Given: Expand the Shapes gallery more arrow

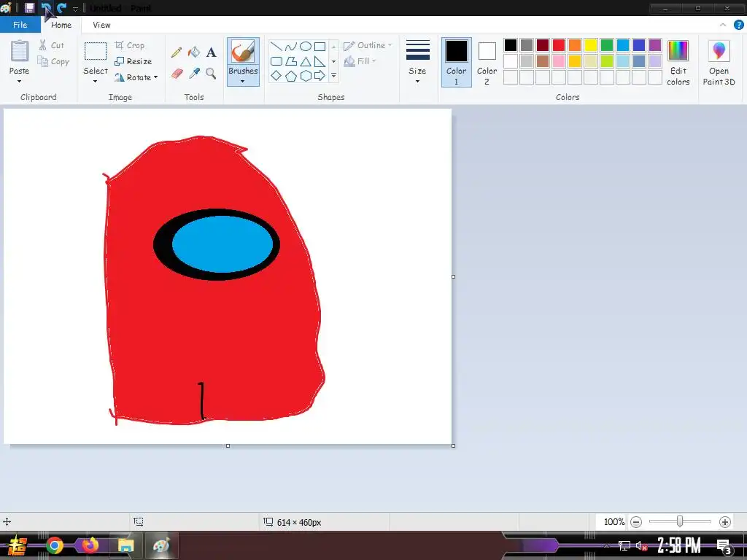Looking at the screenshot, I should click(333, 76).
